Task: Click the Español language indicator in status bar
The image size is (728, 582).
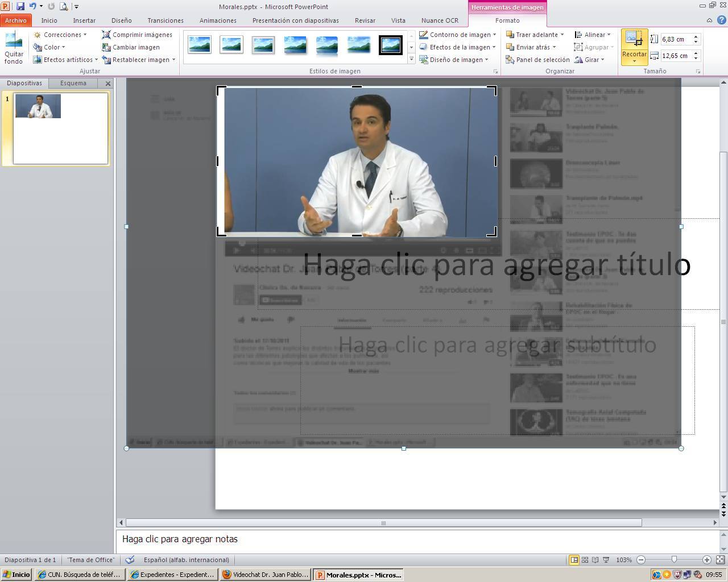Action: [187, 560]
